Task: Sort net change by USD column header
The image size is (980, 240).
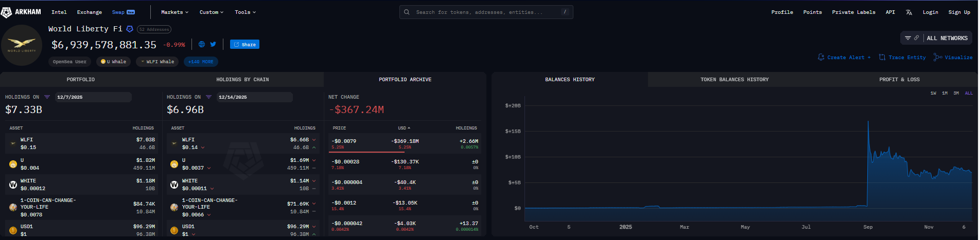Action: (404, 128)
